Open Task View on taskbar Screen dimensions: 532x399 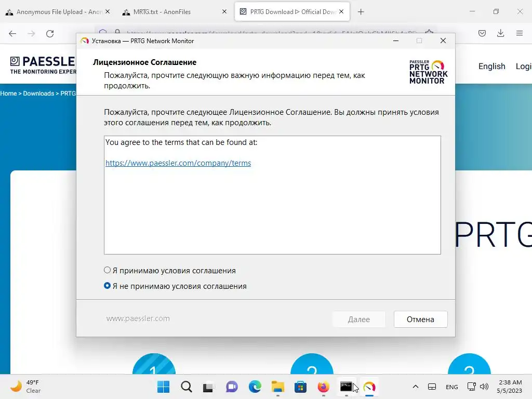pos(209,387)
